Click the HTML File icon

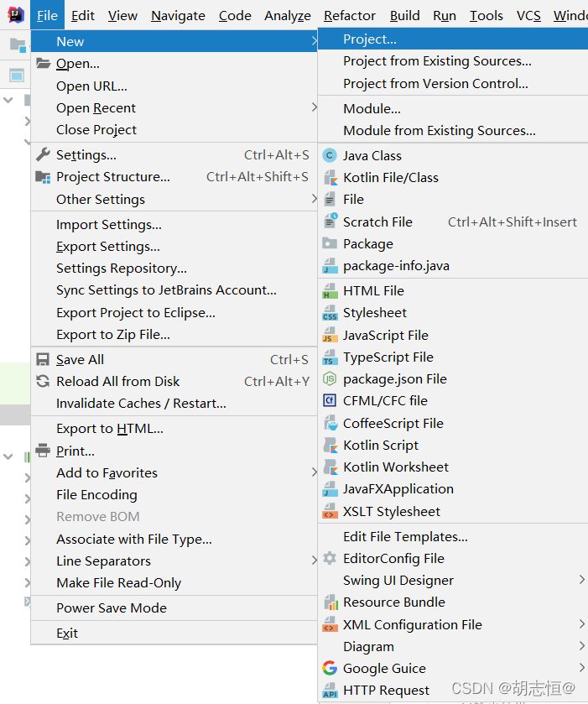(x=330, y=290)
